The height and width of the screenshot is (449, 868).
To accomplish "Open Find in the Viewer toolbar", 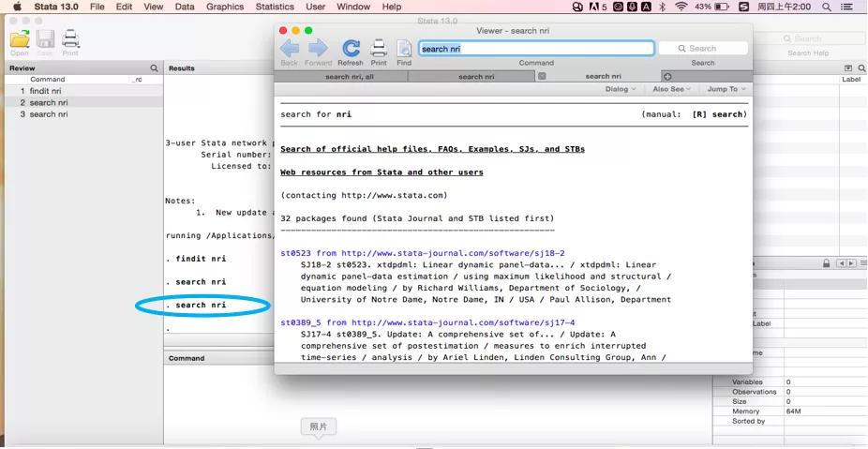I will click(404, 49).
